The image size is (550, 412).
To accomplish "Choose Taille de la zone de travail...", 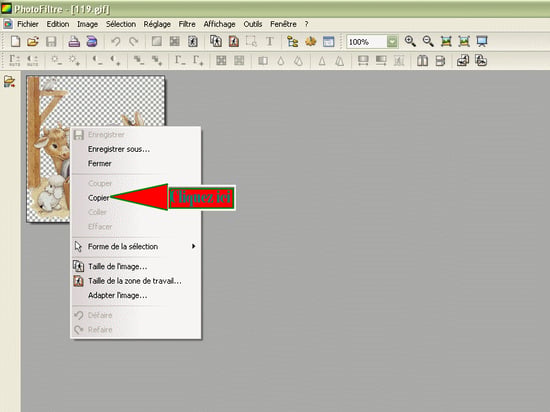I will coord(136,281).
